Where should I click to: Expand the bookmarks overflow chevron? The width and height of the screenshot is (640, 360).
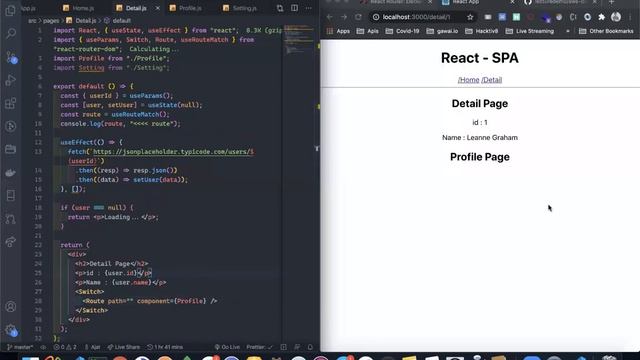click(567, 31)
